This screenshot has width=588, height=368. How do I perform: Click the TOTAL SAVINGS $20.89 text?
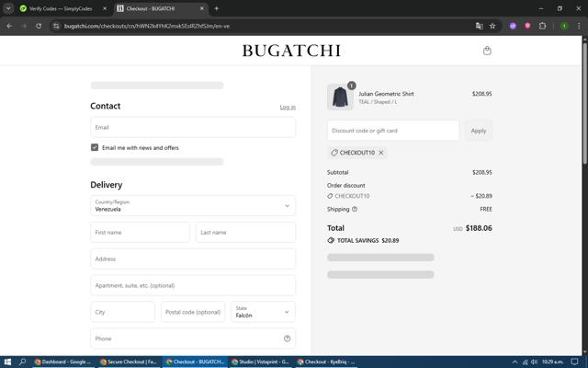click(367, 240)
